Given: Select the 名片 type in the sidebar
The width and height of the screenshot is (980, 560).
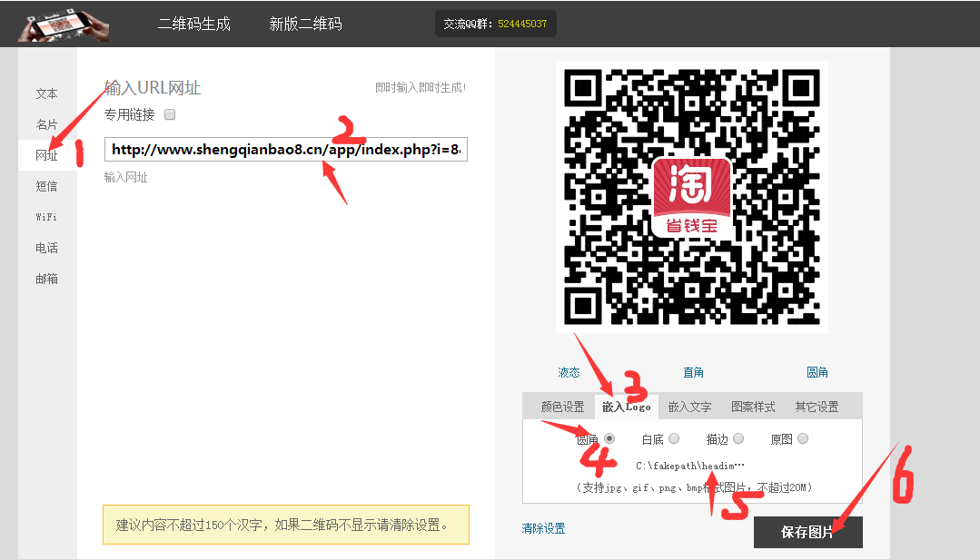Looking at the screenshot, I should click(46, 124).
